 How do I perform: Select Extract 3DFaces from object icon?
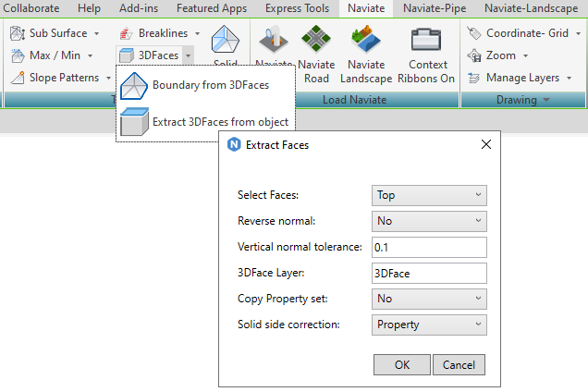click(x=135, y=121)
